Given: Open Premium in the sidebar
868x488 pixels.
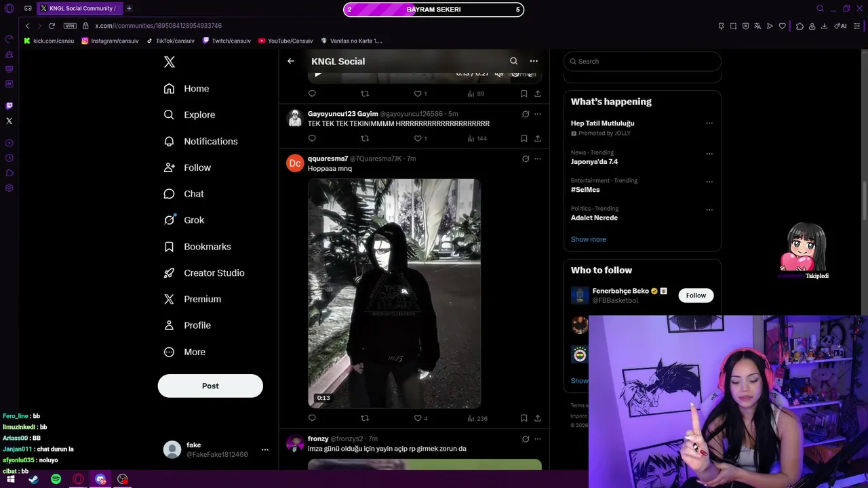Looking at the screenshot, I should click(193, 299).
